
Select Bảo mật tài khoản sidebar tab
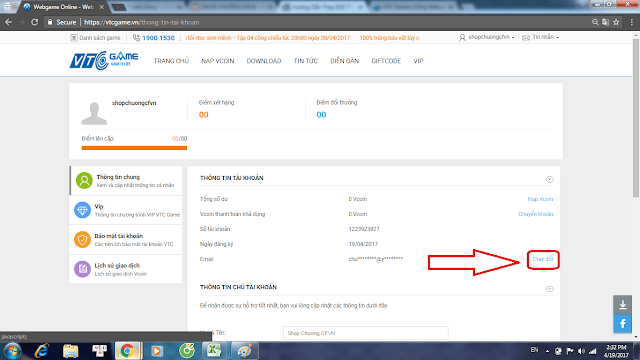click(x=126, y=240)
